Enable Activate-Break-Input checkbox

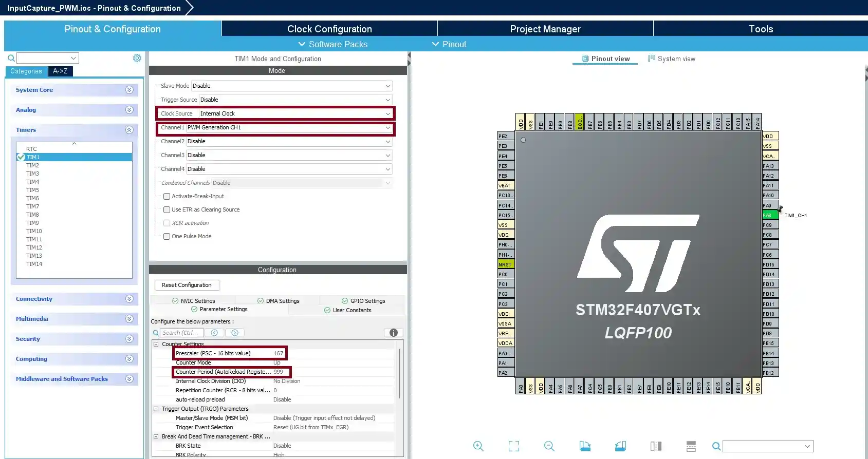pyautogui.click(x=167, y=196)
